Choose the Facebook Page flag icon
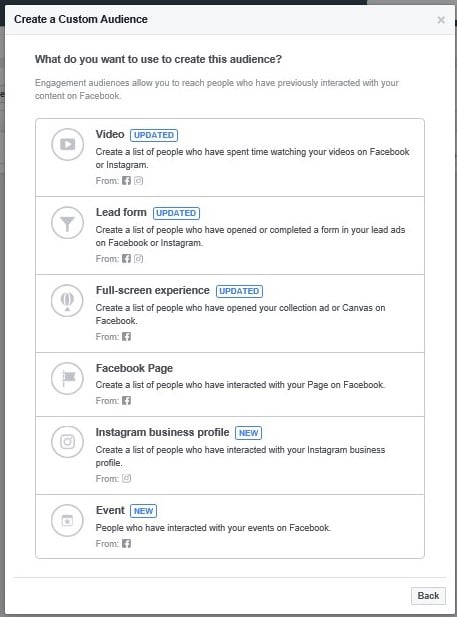This screenshot has height=617, width=457. tap(67, 379)
